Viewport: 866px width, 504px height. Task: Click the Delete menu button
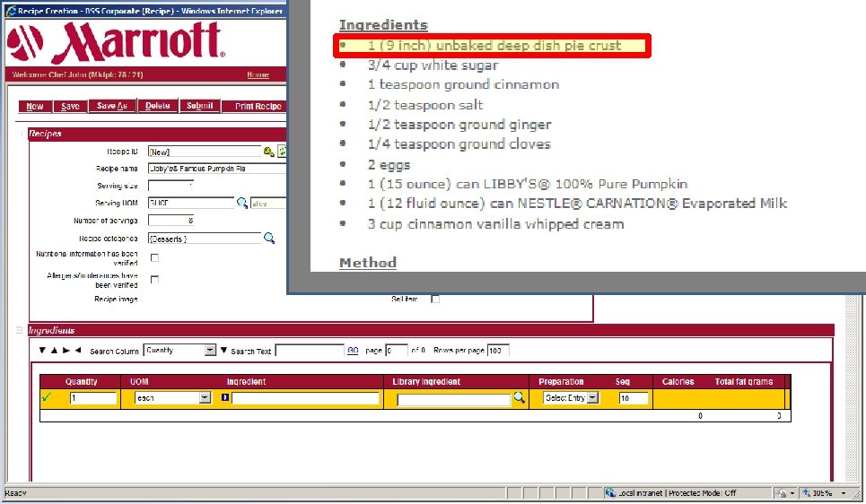(158, 106)
